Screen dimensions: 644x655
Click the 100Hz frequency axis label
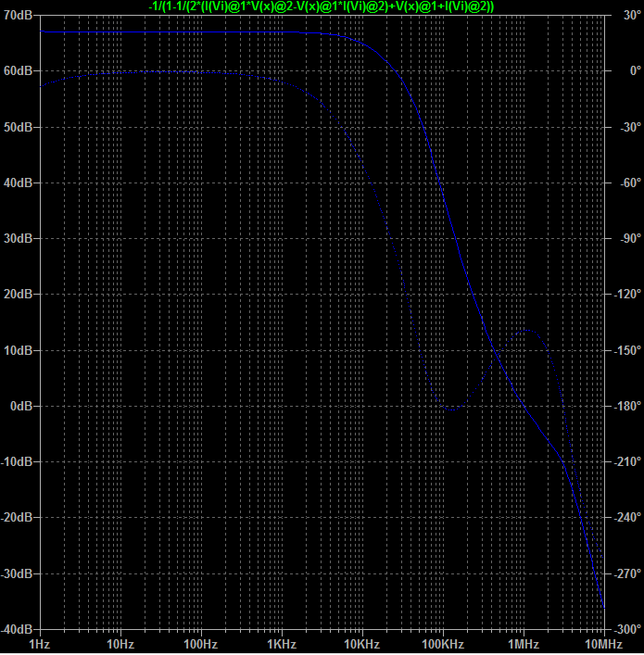(x=201, y=644)
